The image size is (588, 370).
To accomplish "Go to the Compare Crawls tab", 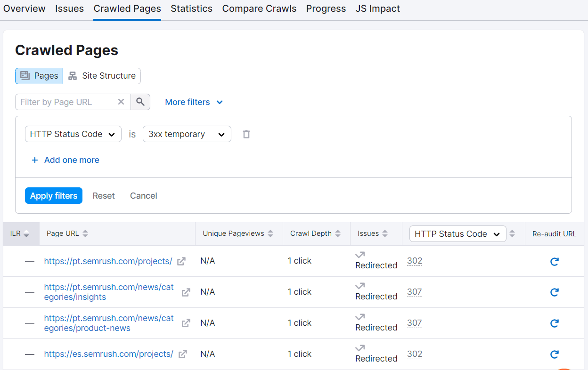I will tap(259, 8).
